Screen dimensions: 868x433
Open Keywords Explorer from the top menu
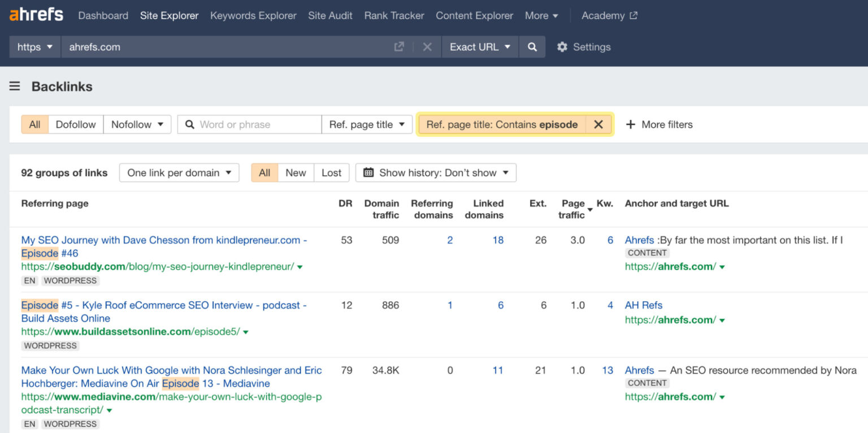[253, 15]
